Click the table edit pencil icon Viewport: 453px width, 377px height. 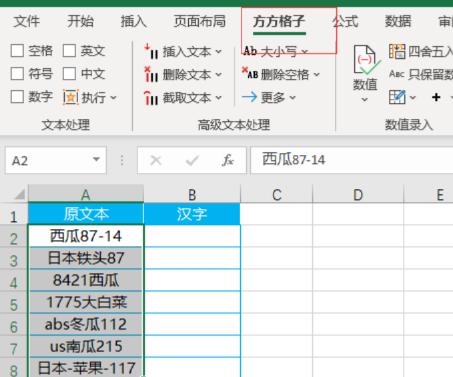point(397,97)
